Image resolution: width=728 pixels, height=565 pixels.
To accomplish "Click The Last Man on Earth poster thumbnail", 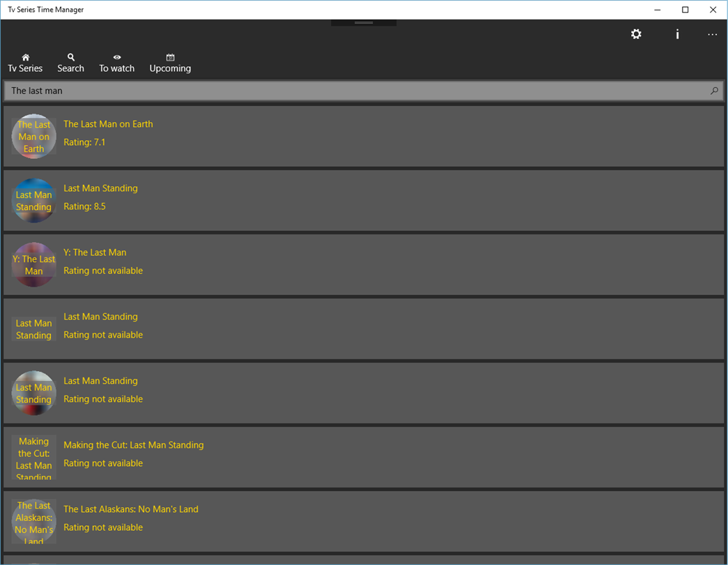I will (34, 137).
